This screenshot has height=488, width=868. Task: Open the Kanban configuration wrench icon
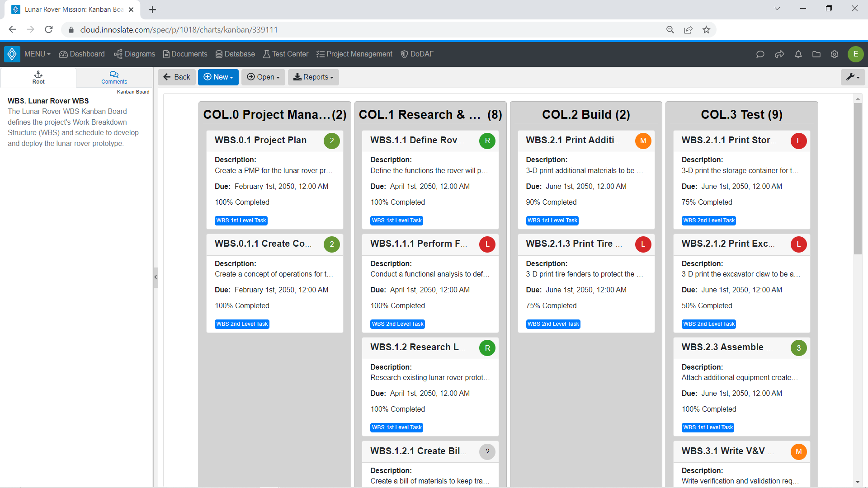(853, 77)
